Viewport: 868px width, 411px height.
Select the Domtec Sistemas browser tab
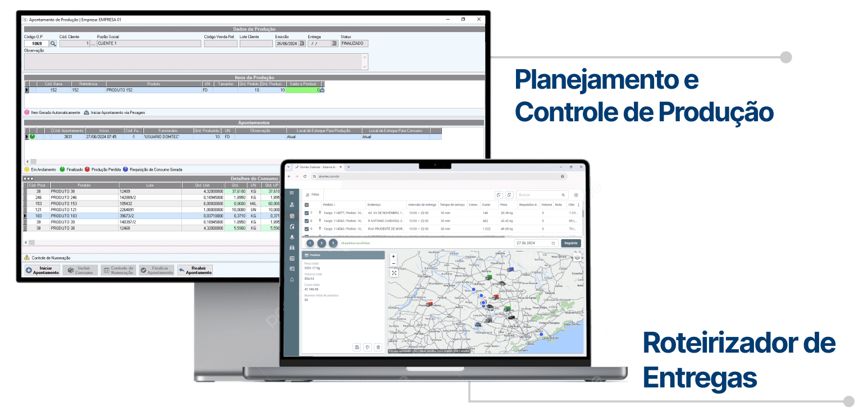318,167
